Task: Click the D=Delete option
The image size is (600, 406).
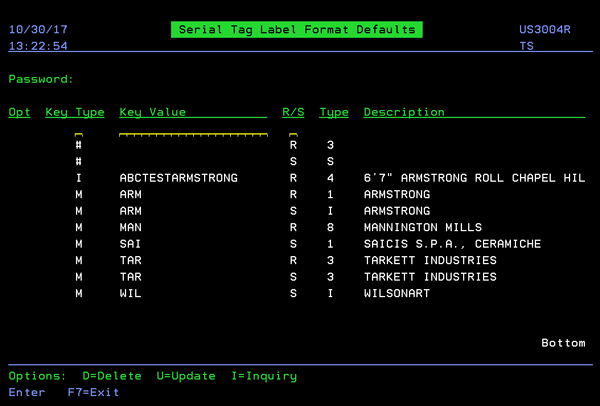Action: coord(112,376)
